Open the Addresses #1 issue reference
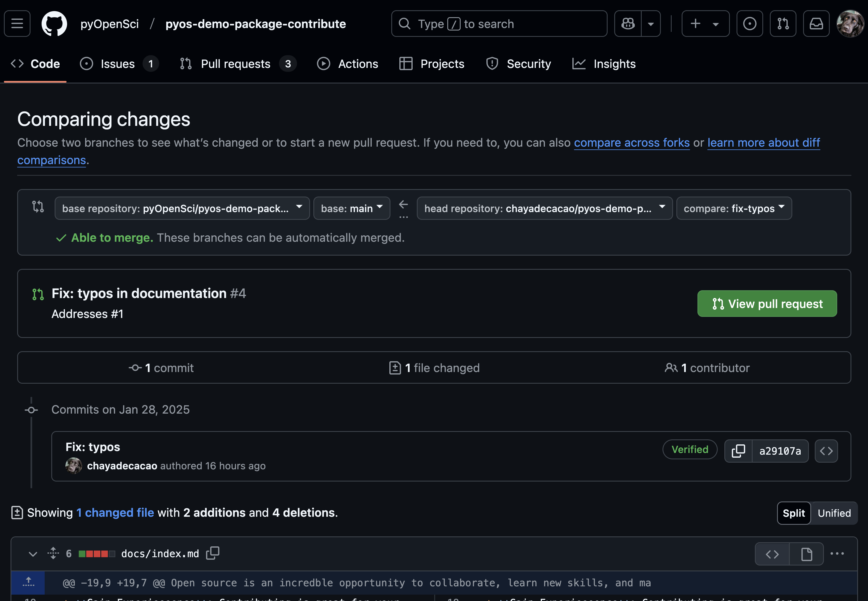 pos(87,314)
